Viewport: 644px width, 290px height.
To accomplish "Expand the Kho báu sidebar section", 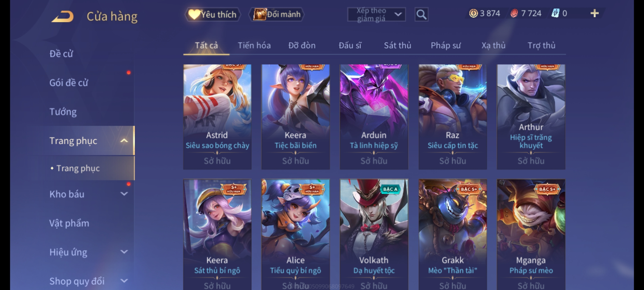I will [x=124, y=194].
